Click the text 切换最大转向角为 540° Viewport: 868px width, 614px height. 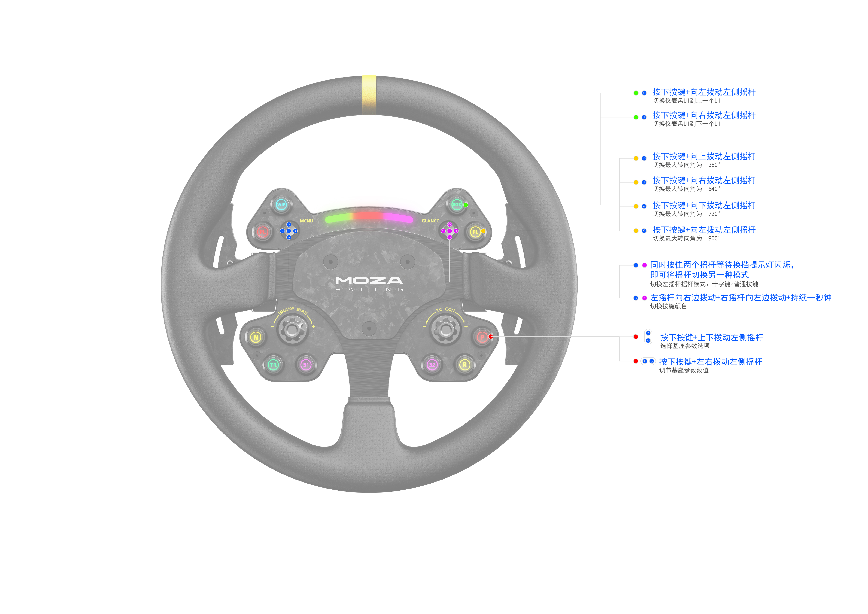coord(687,189)
